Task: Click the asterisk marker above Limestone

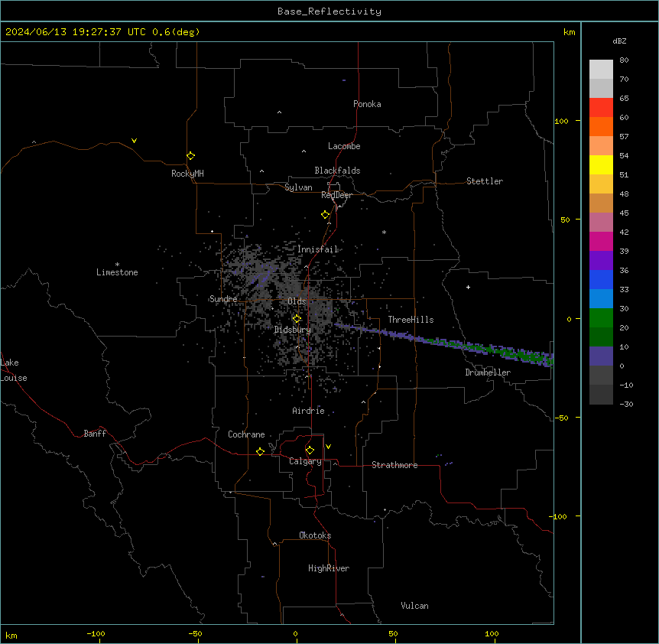Action: (x=117, y=265)
